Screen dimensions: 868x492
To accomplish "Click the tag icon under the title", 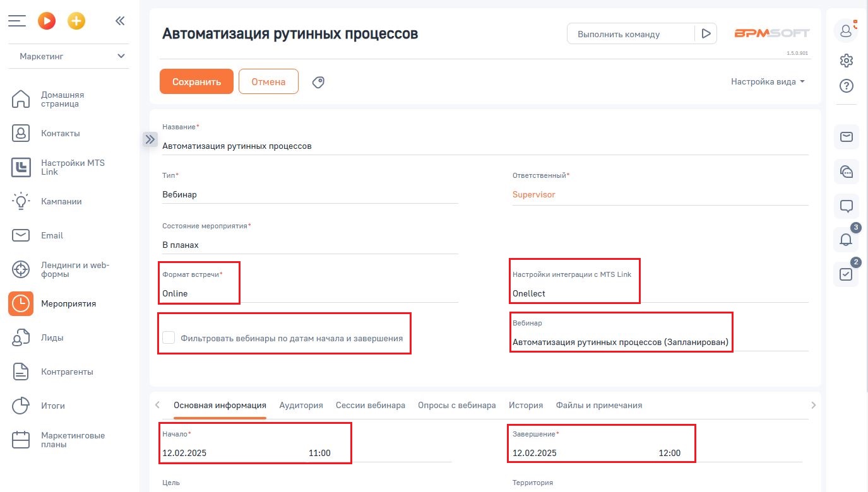I will (x=318, y=82).
